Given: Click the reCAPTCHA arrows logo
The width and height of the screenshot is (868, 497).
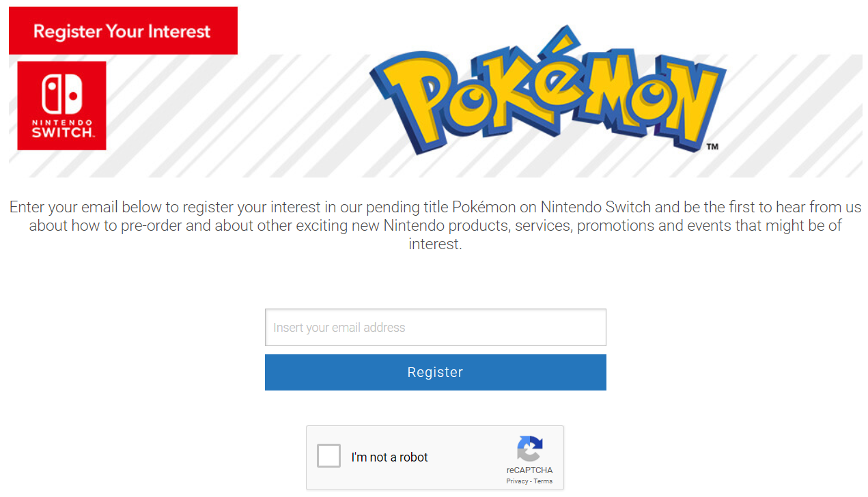Looking at the screenshot, I should tap(529, 449).
